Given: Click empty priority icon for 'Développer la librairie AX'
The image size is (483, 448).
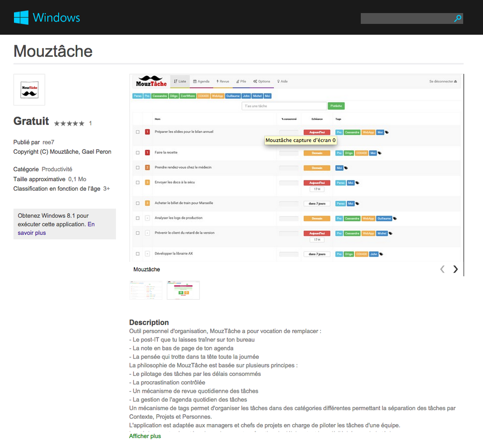Looking at the screenshot, I should point(147,254).
